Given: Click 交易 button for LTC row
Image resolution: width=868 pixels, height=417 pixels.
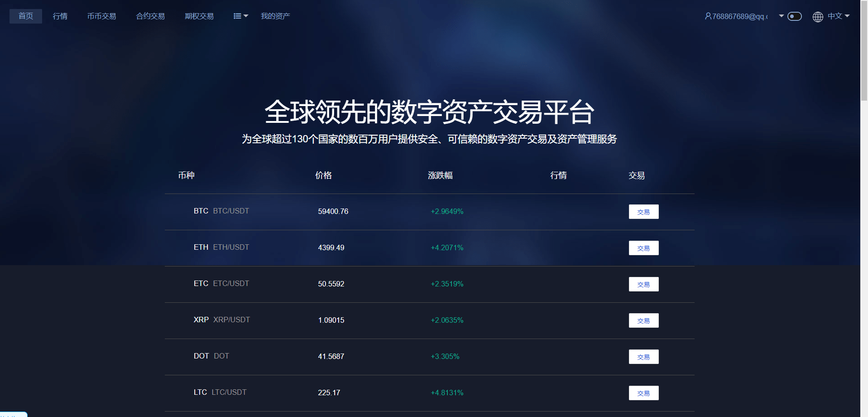Looking at the screenshot, I should click(x=643, y=393).
